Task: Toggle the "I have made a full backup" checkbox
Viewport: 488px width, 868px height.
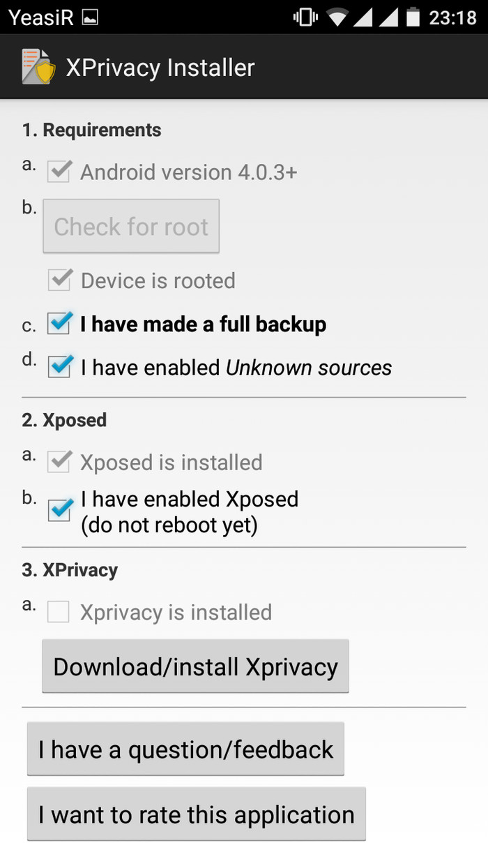Action: 59,324
